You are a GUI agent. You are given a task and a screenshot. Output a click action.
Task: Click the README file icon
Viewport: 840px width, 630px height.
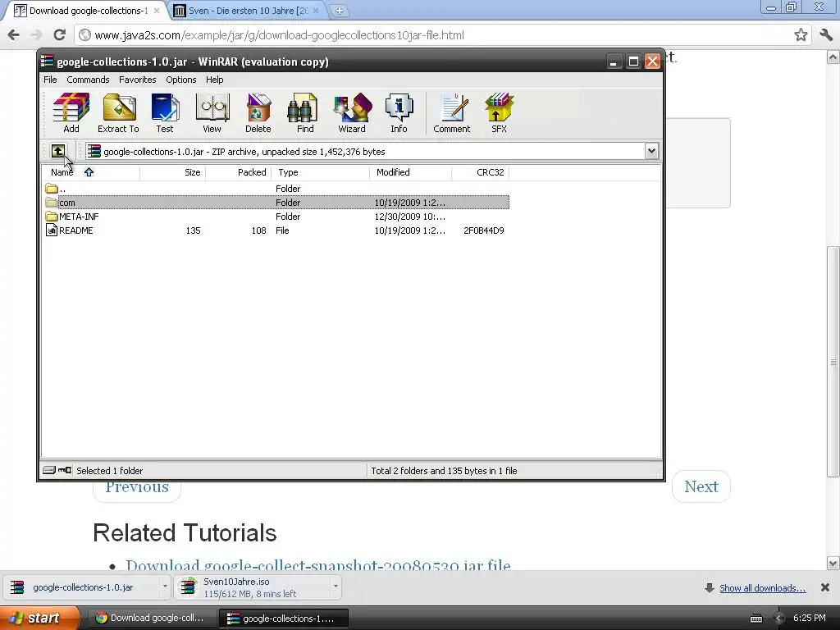(x=52, y=231)
